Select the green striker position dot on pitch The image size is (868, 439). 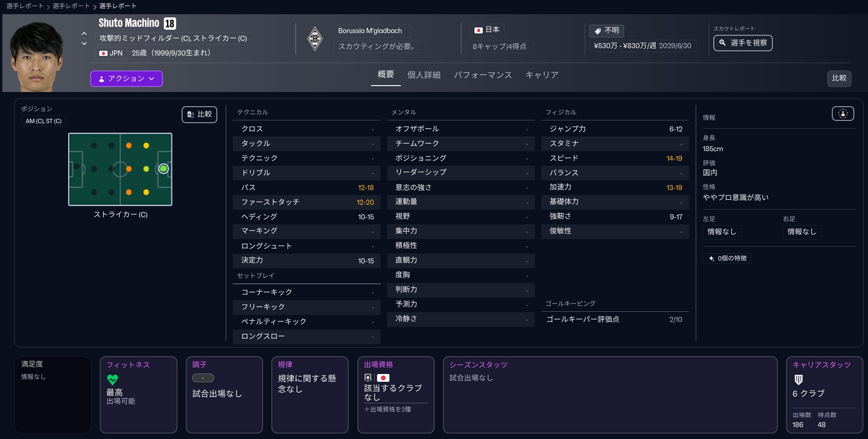coord(163,169)
